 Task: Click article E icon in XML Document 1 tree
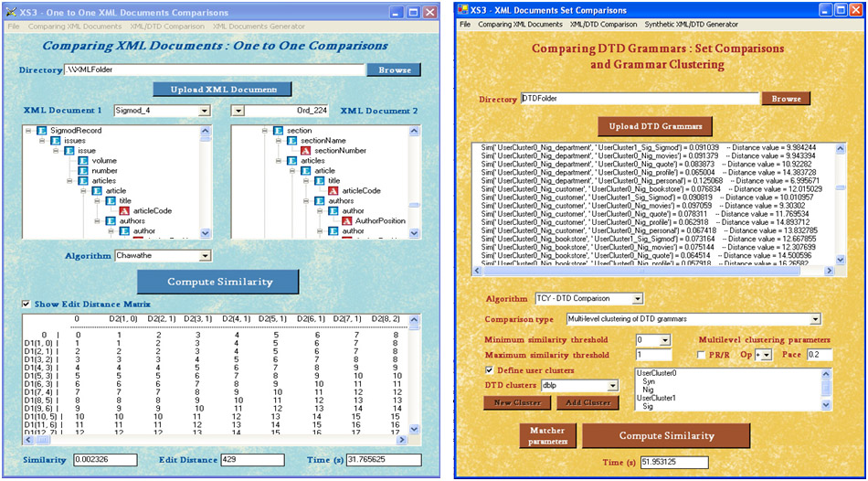(97, 190)
